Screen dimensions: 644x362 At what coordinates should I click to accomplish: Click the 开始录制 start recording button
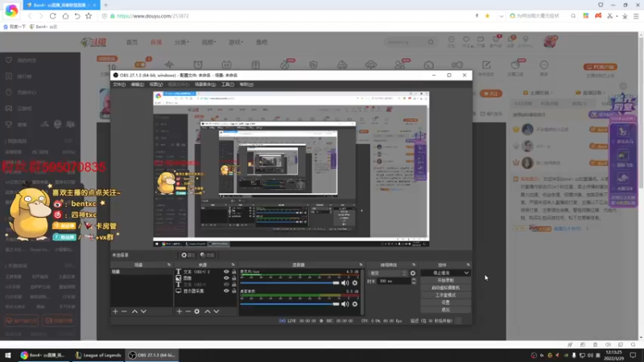coord(446,280)
